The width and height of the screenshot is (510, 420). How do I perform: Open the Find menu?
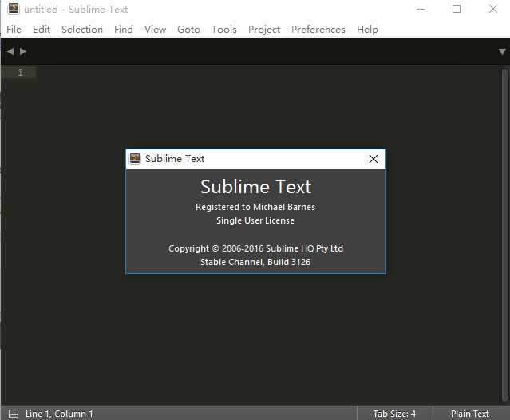click(x=123, y=30)
